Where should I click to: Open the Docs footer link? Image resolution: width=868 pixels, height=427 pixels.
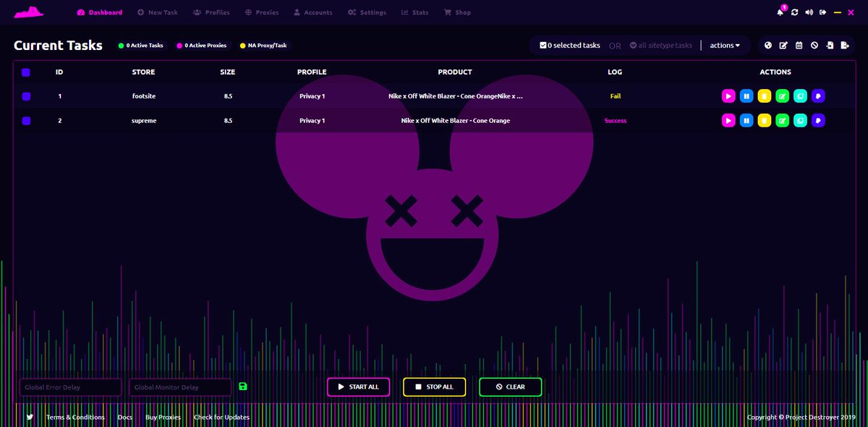click(x=125, y=417)
